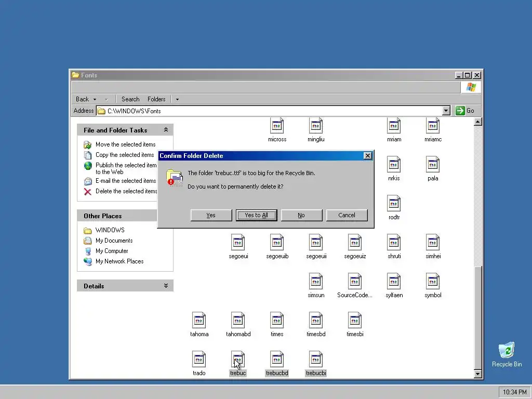The image size is (532, 399).
Task: Select the segoeui font file icon
Action: (238, 243)
